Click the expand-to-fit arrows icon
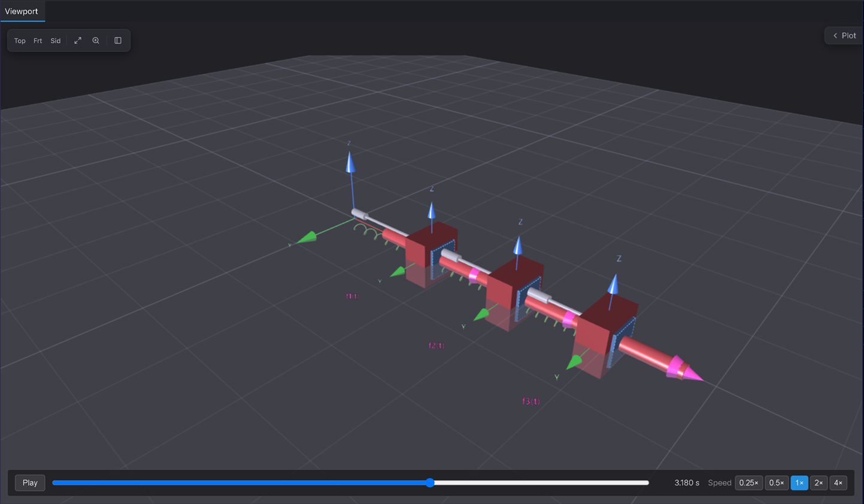 [x=78, y=41]
